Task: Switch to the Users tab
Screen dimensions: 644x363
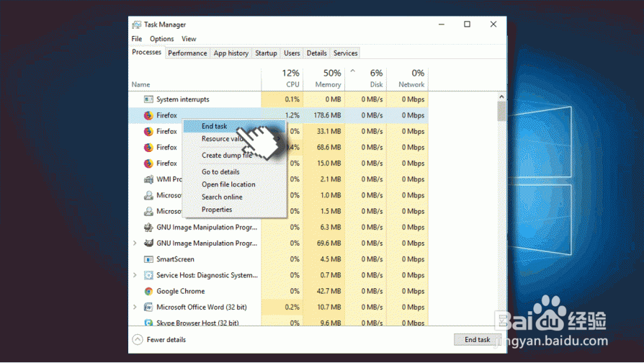Action: (292, 53)
